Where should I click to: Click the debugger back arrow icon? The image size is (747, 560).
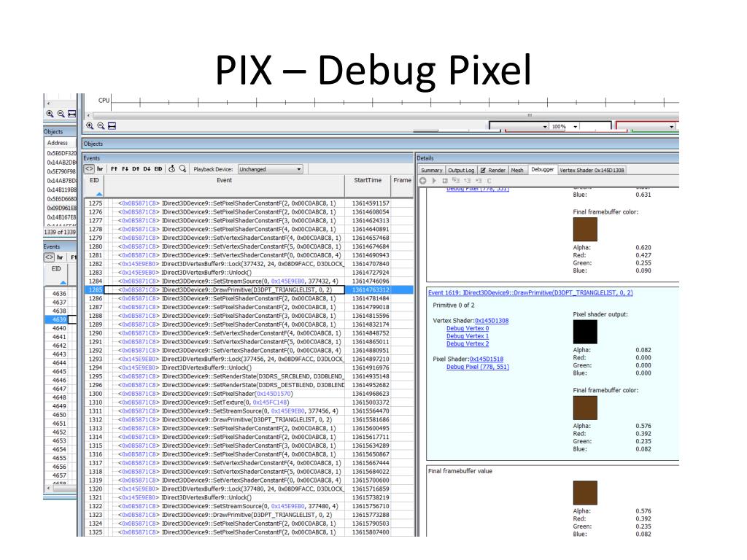tap(423, 181)
